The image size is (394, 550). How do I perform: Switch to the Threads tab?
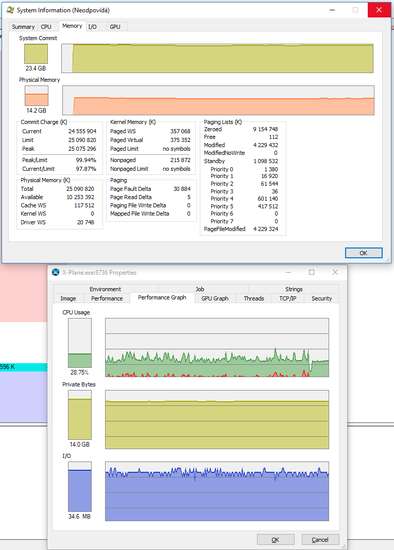[254, 299]
